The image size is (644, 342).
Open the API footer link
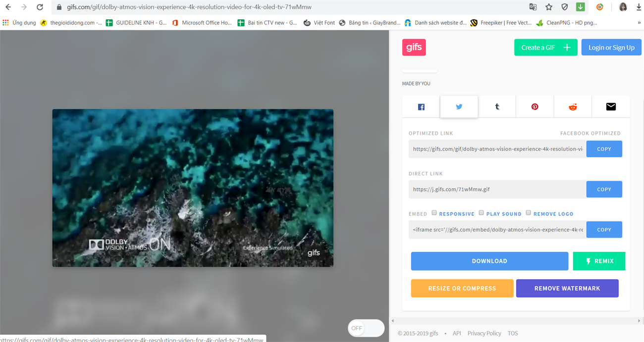(457, 333)
